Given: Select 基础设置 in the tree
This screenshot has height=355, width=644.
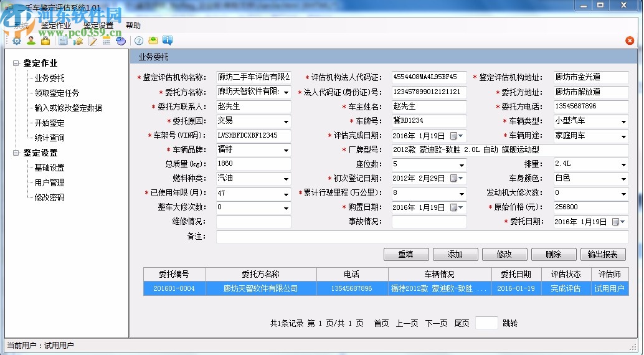Looking at the screenshot, I should (49, 168).
